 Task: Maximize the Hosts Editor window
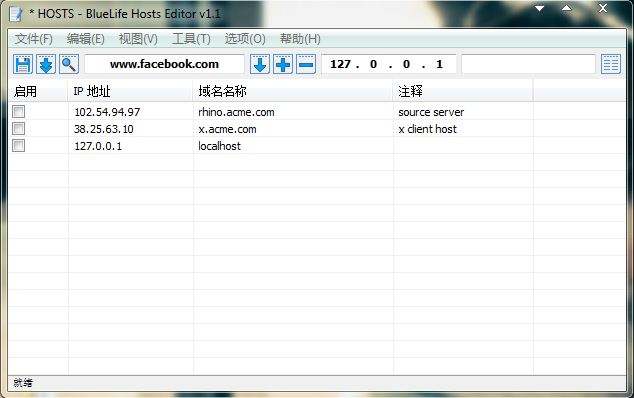point(567,8)
